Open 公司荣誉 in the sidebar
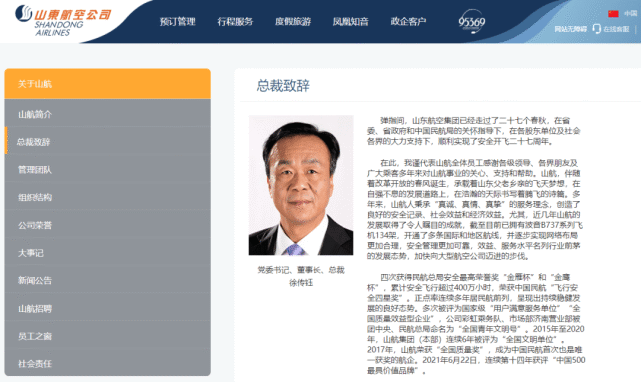 click(108, 225)
